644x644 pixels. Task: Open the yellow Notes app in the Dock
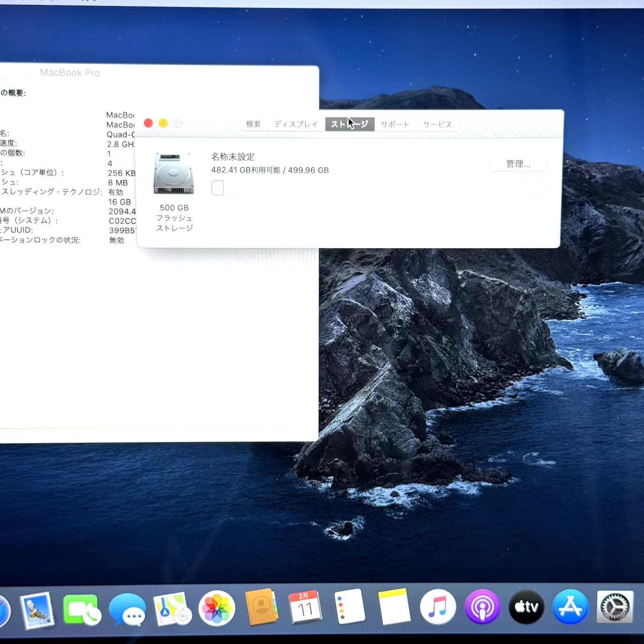394,607
